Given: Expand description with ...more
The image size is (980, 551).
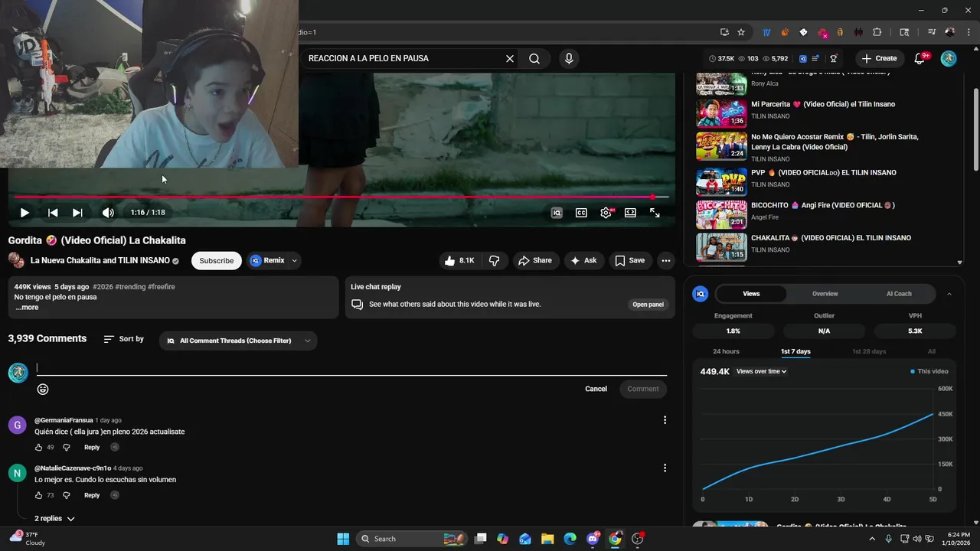Looking at the screenshot, I should [27, 308].
